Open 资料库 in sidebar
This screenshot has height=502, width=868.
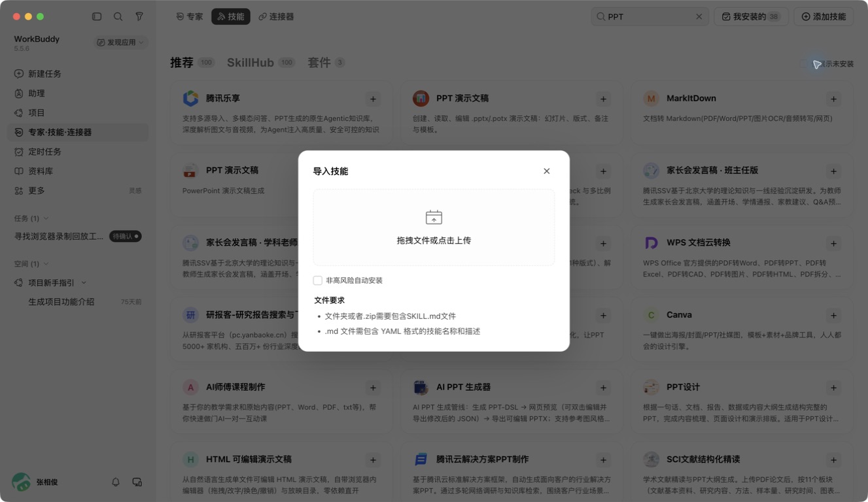[78, 171]
